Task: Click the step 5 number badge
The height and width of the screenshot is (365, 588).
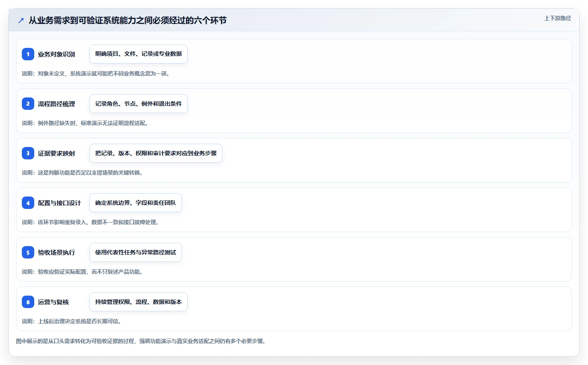Action: tap(28, 252)
